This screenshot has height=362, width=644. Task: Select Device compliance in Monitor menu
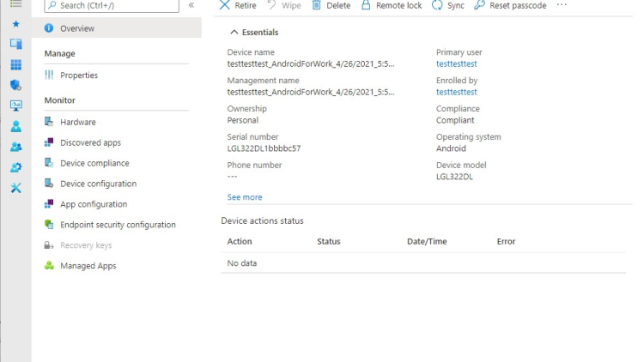click(x=94, y=163)
